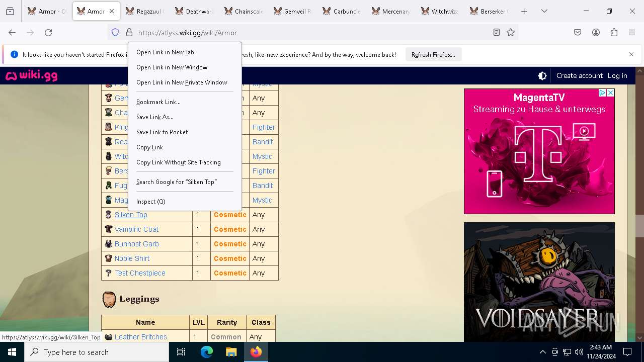The width and height of the screenshot is (644, 362).
Task: Open Task View on the taskbar
Action: pyautogui.click(x=181, y=352)
